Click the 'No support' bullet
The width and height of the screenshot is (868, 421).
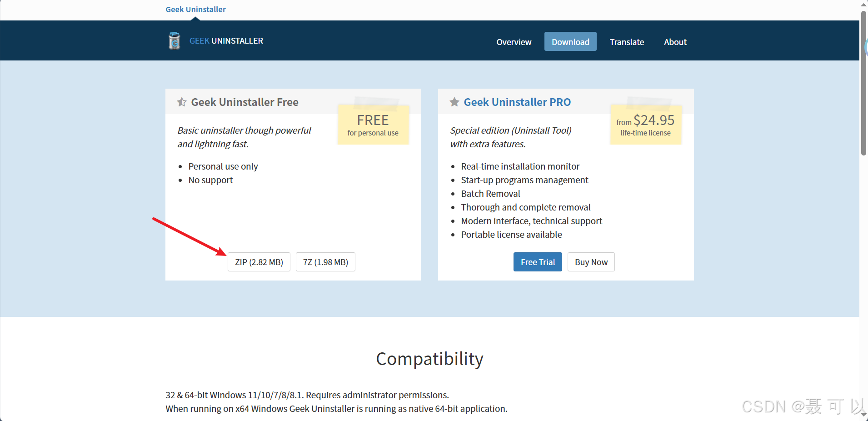[x=210, y=180]
